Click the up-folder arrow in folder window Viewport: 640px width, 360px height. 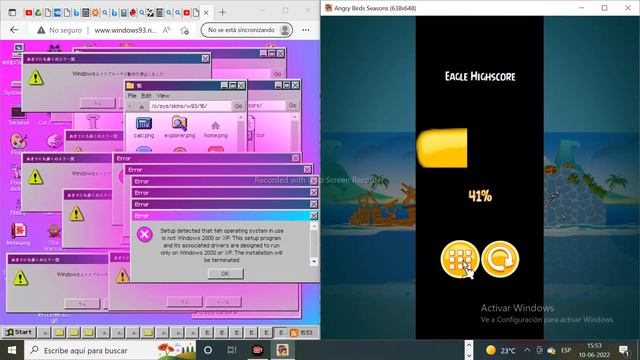click(x=141, y=107)
